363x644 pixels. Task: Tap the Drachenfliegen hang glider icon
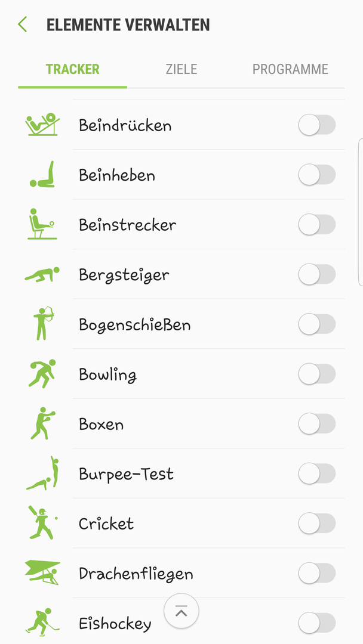point(42,572)
